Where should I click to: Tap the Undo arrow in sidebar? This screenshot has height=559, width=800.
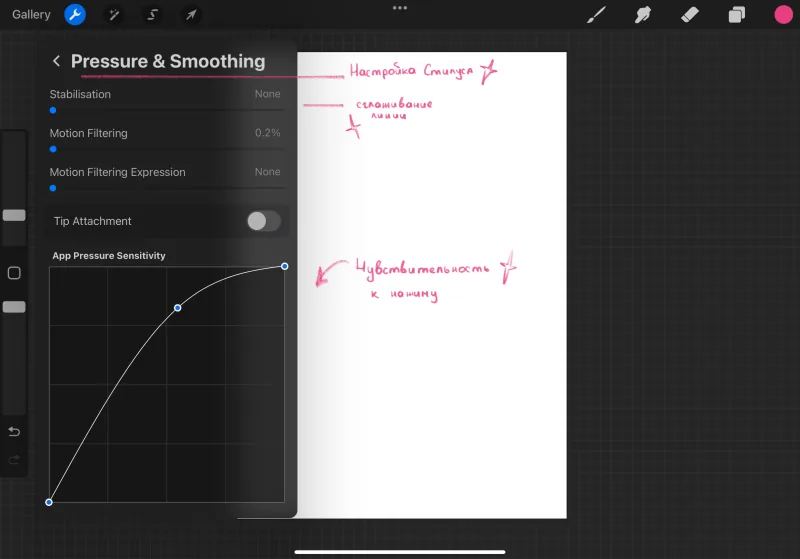14,432
